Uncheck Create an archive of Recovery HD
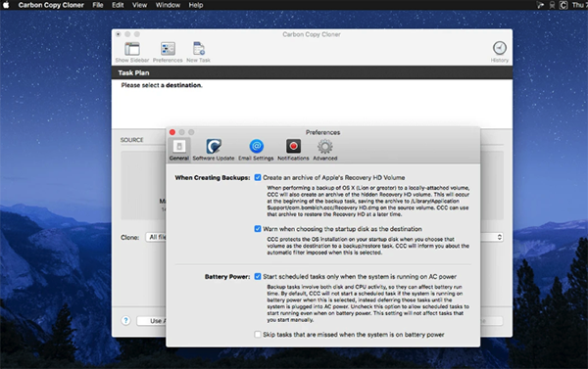The image size is (588, 369). coord(258,177)
